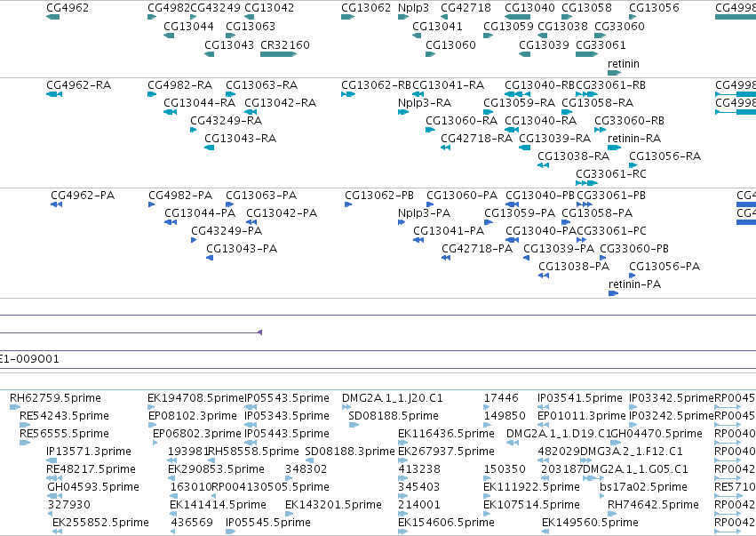Image resolution: width=756 pixels, height=536 pixels.
Task: Open the CG13039 gene label
Action: [544, 44]
